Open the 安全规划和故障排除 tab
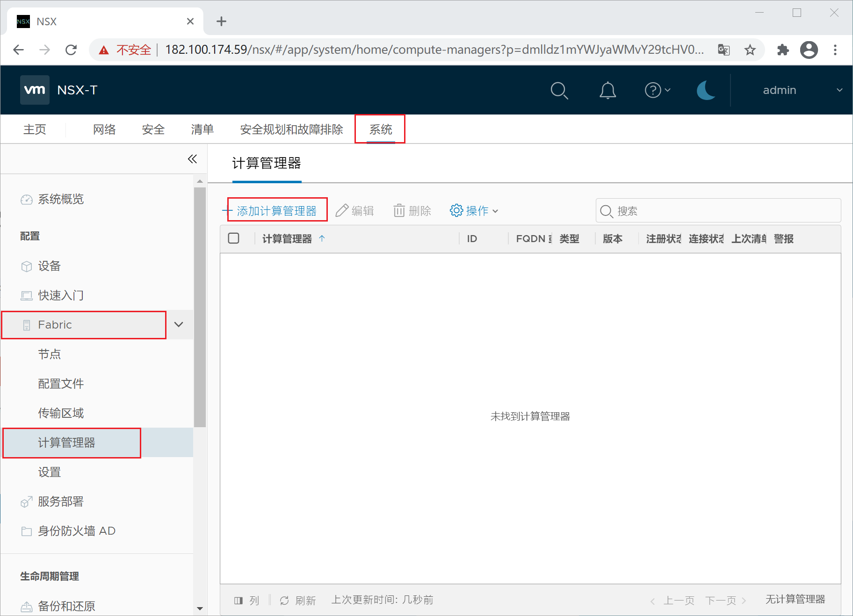The width and height of the screenshot is (853, 616). (291, 129)
